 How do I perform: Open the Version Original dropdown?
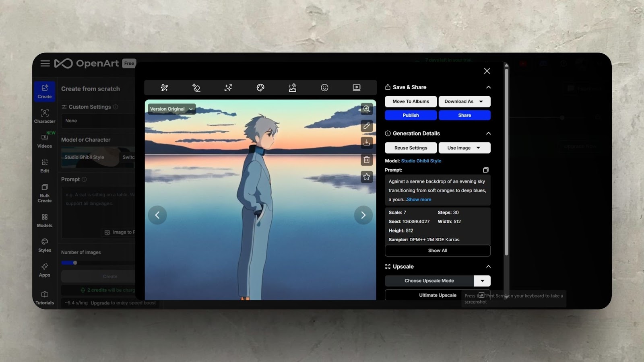pos(171,109)
